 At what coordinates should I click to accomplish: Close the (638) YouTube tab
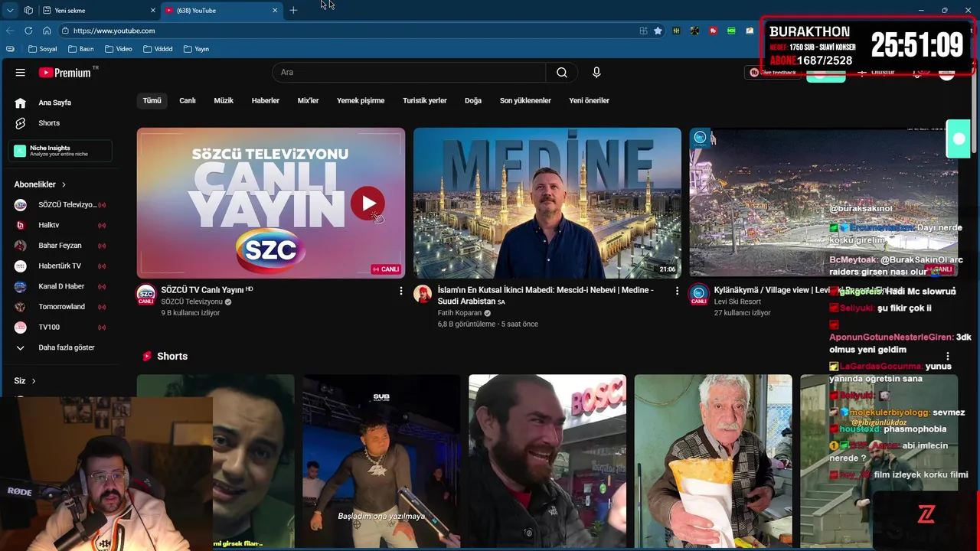[275, 11]
